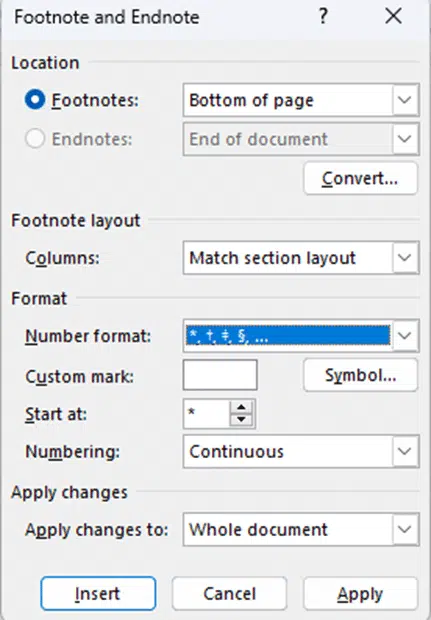Open the Numbering Continuous dropdown
The height and width of the screenshot is (620, 431).
click(x=301, y=452)
